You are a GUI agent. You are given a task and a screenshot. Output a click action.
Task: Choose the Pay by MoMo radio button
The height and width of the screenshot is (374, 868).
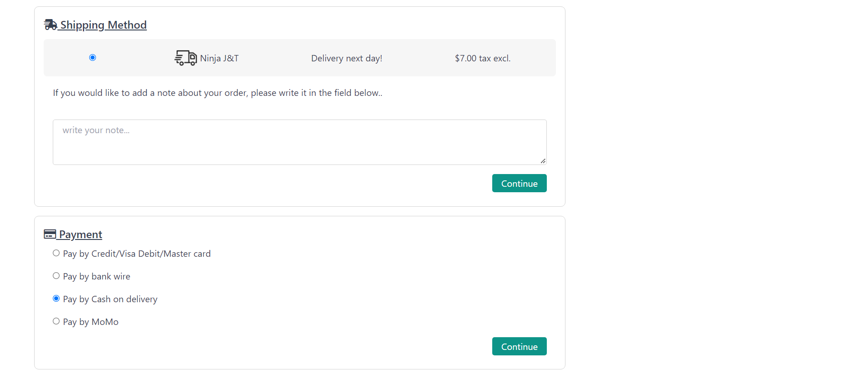tap(56, 321)
